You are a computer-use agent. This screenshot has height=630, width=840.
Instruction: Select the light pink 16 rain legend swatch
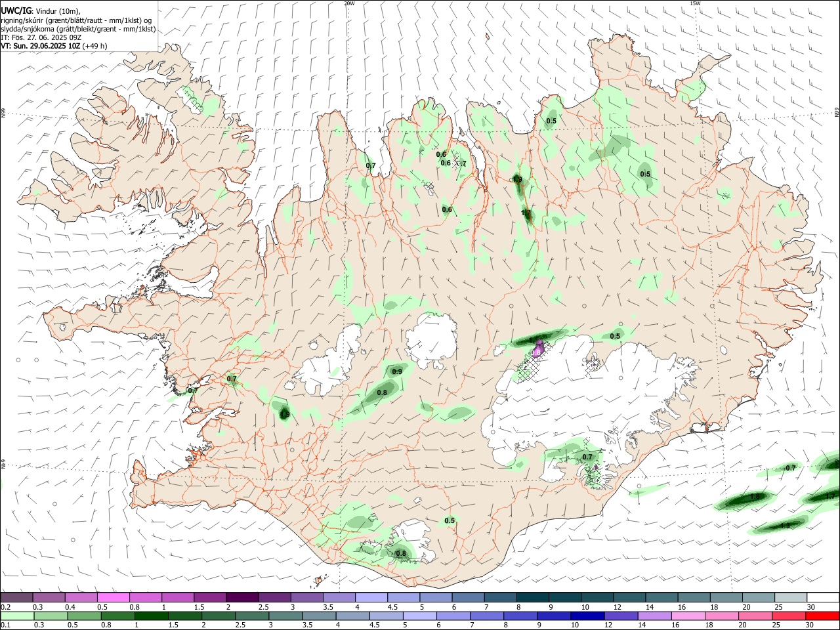click(688, 616)
